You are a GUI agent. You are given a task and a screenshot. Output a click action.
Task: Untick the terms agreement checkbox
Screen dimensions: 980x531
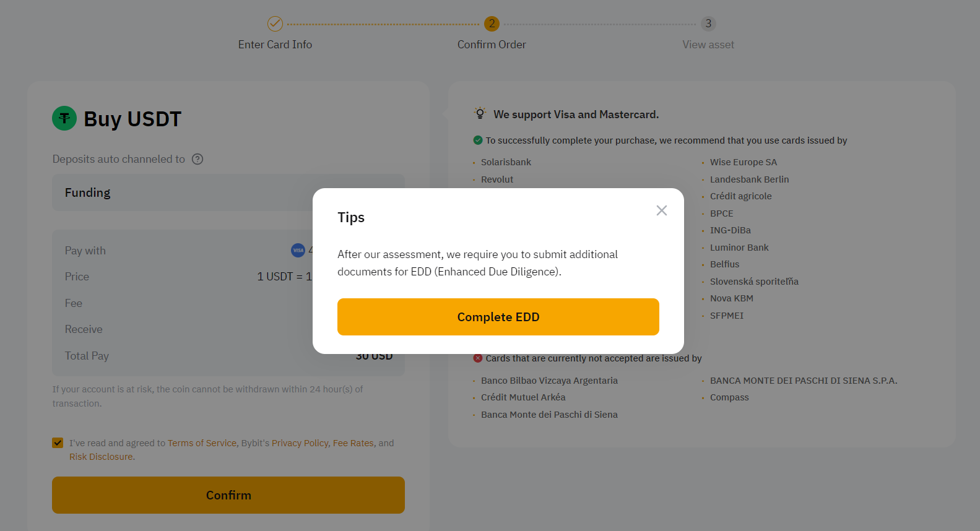(x=58, y=442)
